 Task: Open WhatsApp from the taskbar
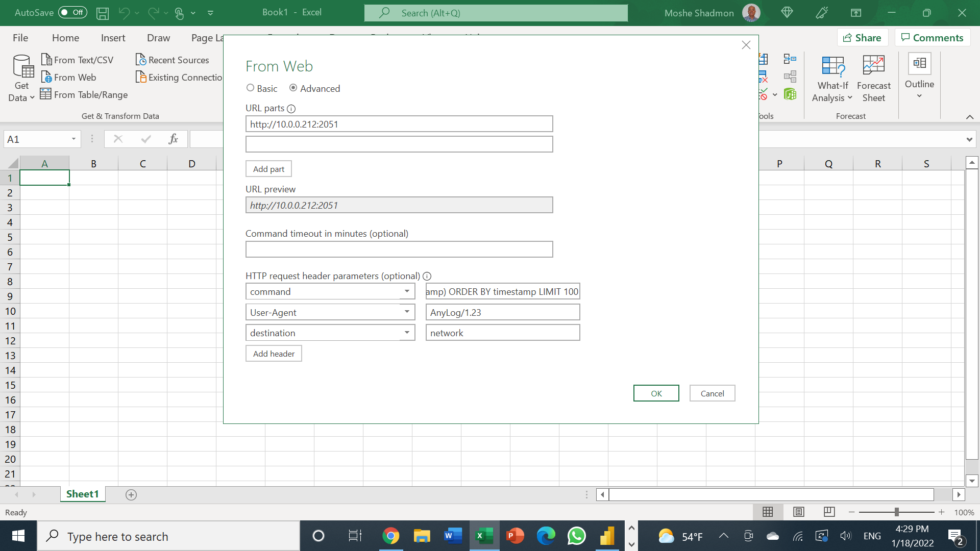[x=577, y=536]
